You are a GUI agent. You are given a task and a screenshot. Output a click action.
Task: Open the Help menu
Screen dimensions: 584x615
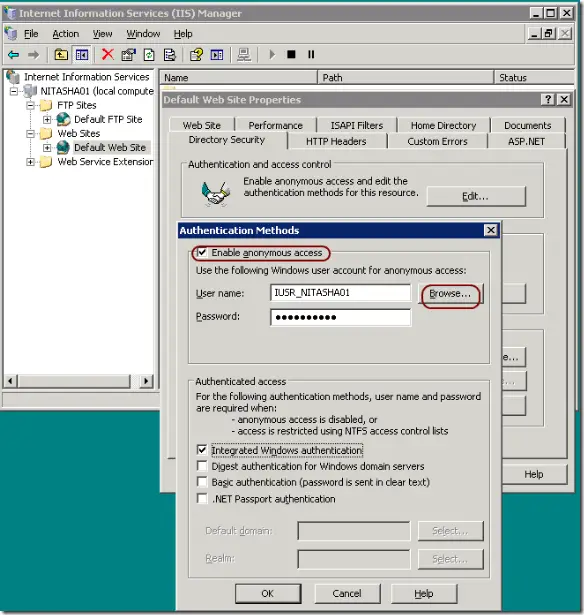(183, 34)
